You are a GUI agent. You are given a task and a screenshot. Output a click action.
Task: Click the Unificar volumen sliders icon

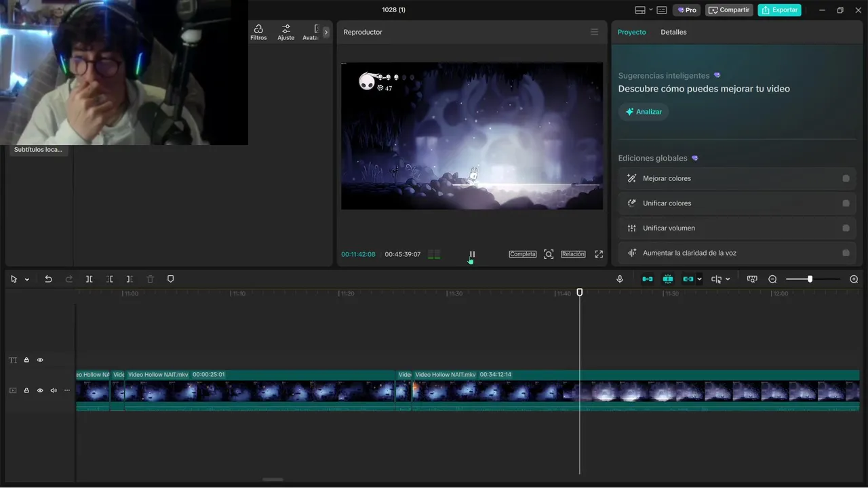(x=631, y=228)
